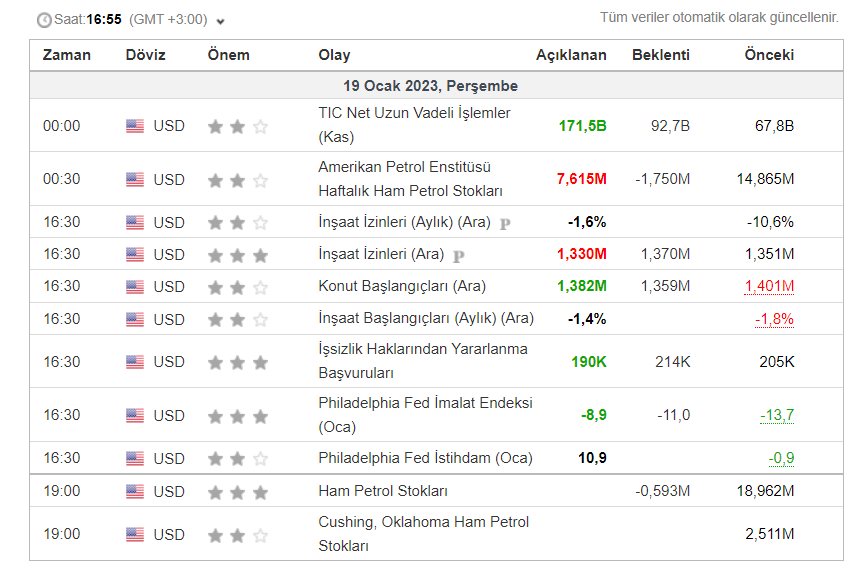
Task: Click the Açıklanan column header
Action: pyautogui.click(x=571, y=55)
